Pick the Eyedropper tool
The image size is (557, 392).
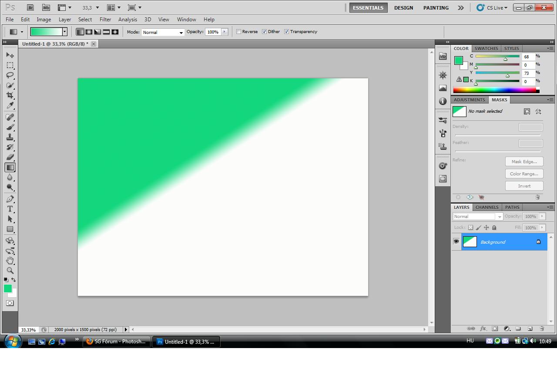[x=10, y=106]
